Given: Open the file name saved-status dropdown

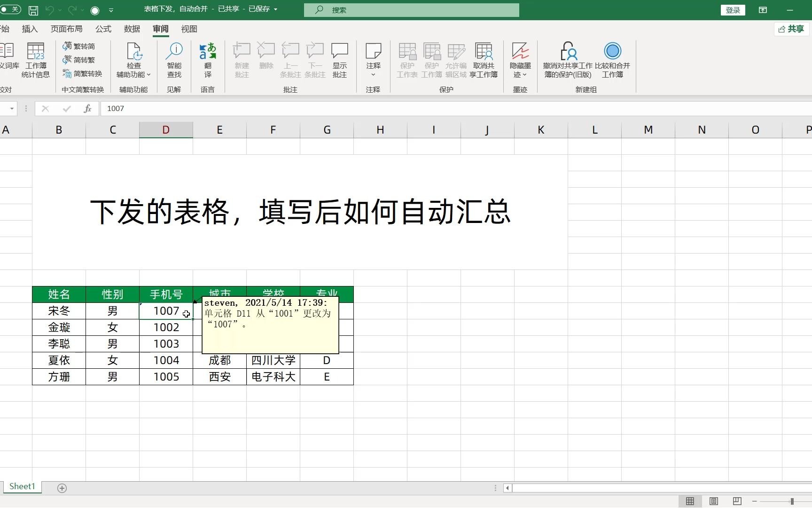Looking at the screenshot, I should coord(275,9).
